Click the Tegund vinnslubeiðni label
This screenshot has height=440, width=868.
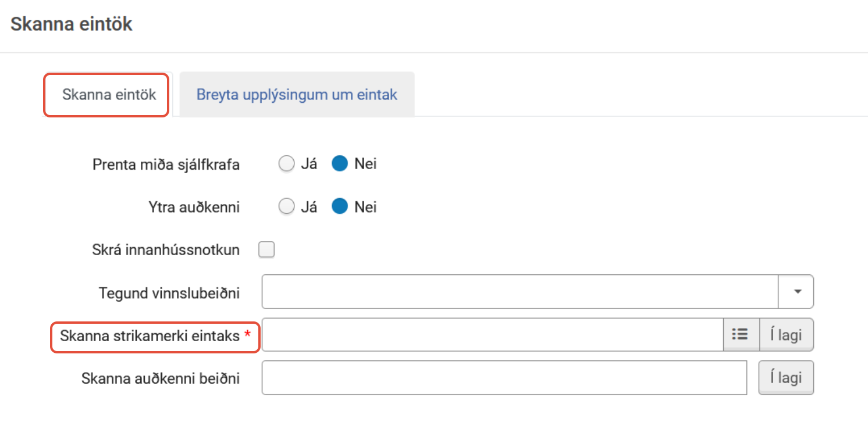(x=169, y=293)
